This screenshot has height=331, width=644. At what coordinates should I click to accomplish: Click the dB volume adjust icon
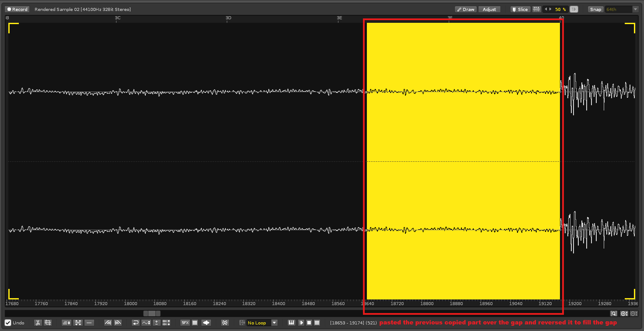click(x=67, y=323)
